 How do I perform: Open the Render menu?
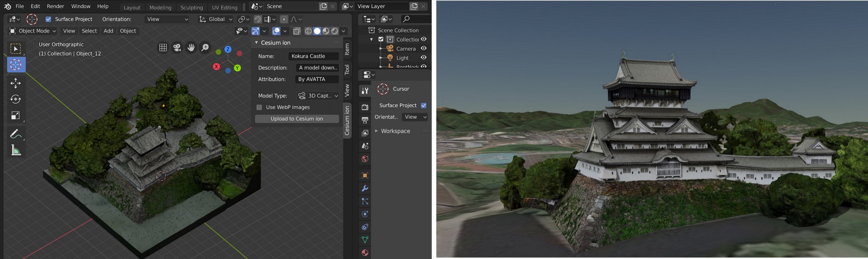click(56, 6)
